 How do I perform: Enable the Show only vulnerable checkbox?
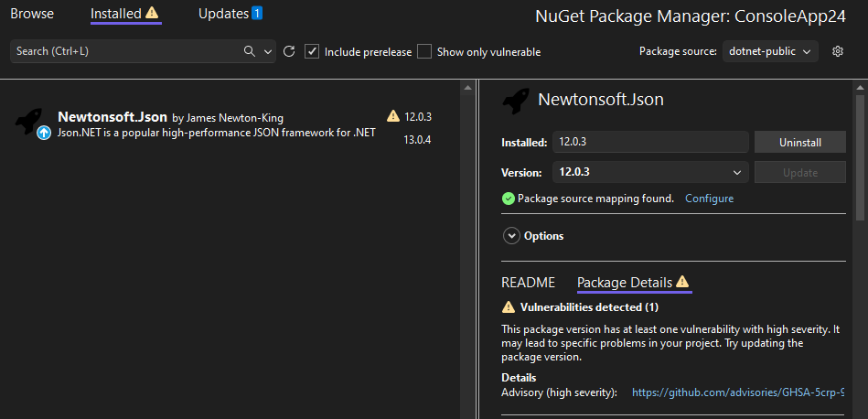[424, 52]
